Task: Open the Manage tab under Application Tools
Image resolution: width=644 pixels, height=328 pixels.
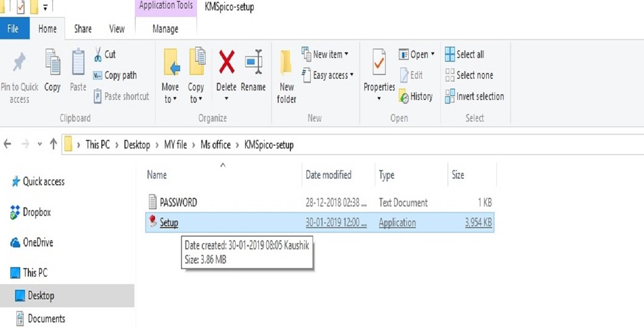Action: coord(165,29)
